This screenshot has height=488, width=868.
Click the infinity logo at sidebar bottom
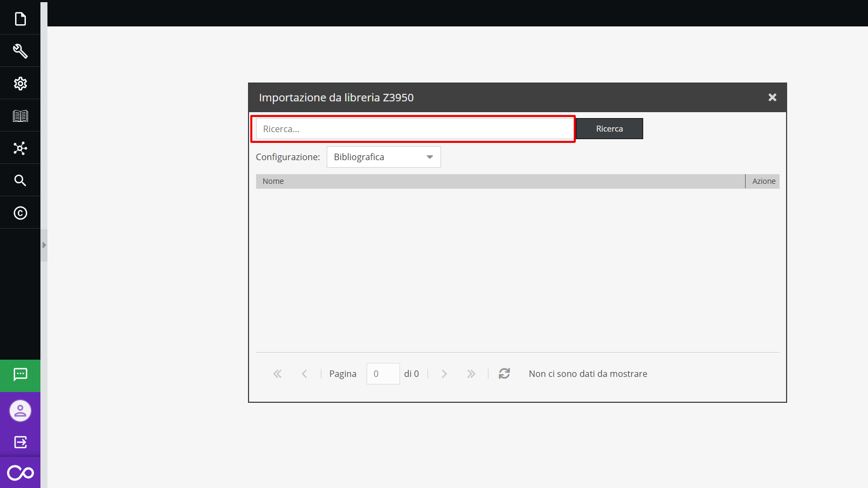click(20, 473)
